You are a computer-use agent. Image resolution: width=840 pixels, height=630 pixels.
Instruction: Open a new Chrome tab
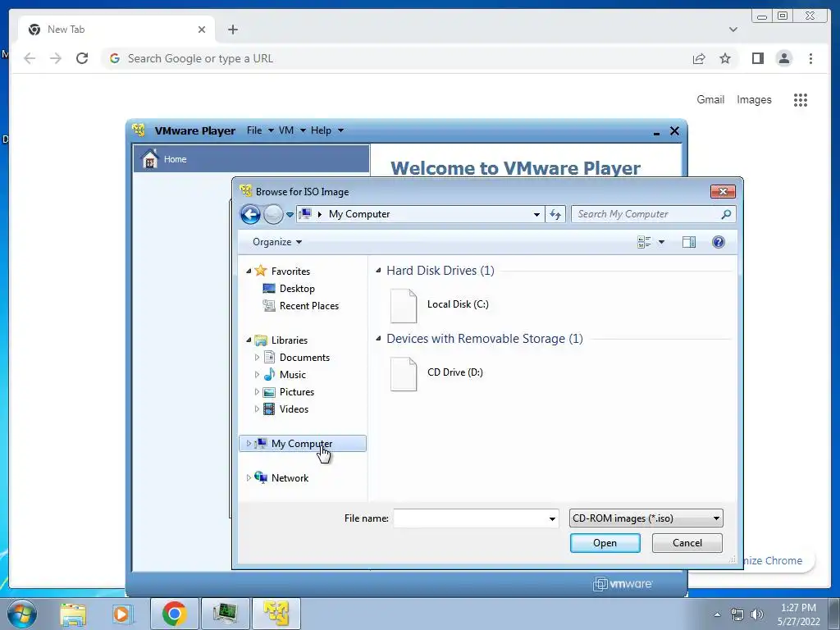[232, 30]
